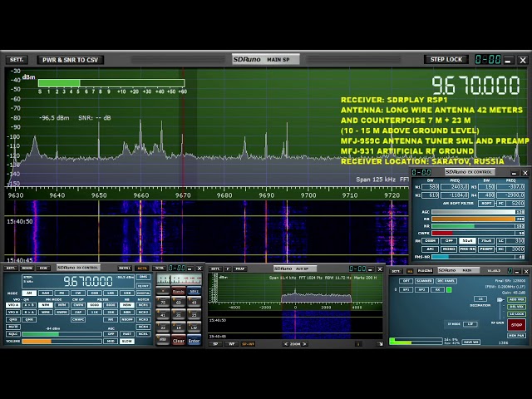532x399 pixels.
Task: Choose DIGITAL mode in RX Control
Action: point(143,293)
